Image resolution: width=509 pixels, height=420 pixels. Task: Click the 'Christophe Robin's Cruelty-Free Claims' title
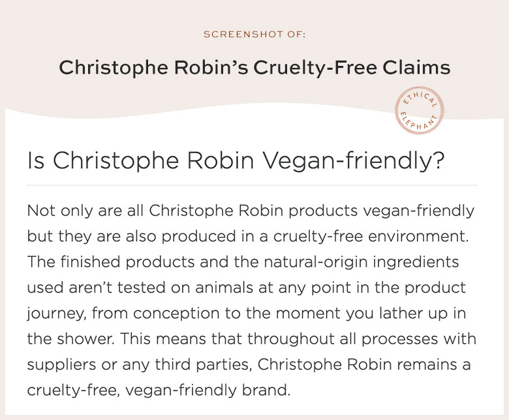[x=254, y=68]
